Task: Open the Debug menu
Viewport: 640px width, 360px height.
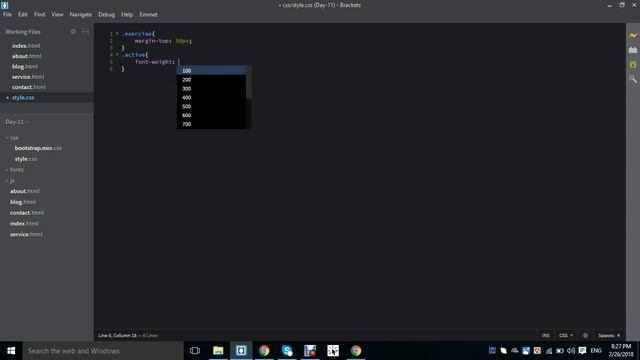Action: 107,14
